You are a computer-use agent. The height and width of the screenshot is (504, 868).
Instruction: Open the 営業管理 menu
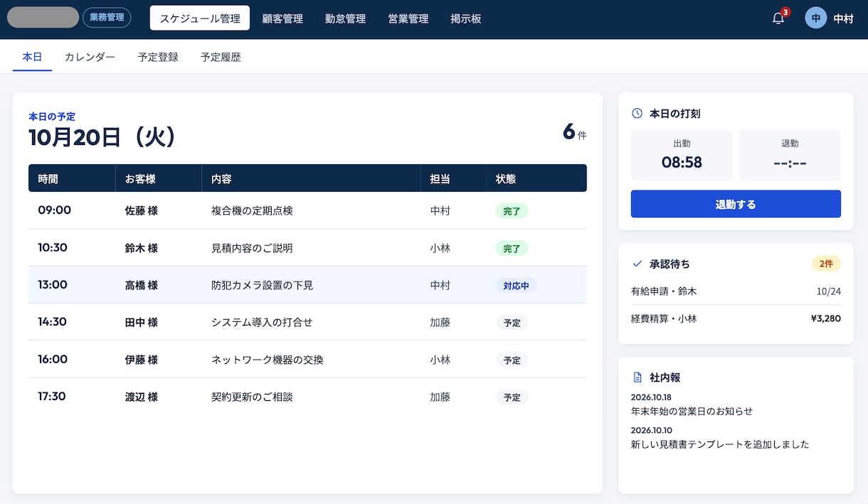click(x=408, y=18)
